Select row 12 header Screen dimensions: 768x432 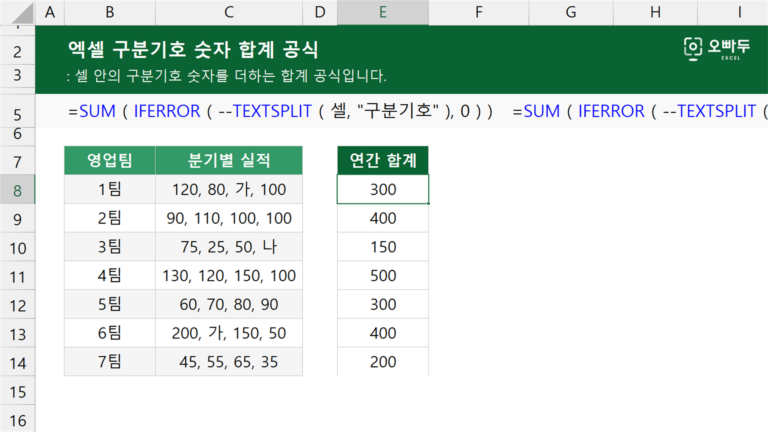[18, 306]
